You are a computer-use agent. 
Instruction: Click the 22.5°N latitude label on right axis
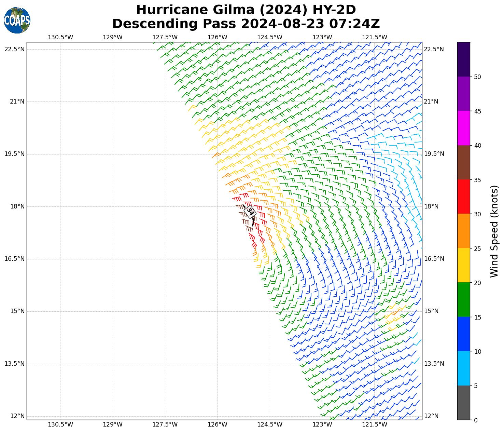(434, 49)
